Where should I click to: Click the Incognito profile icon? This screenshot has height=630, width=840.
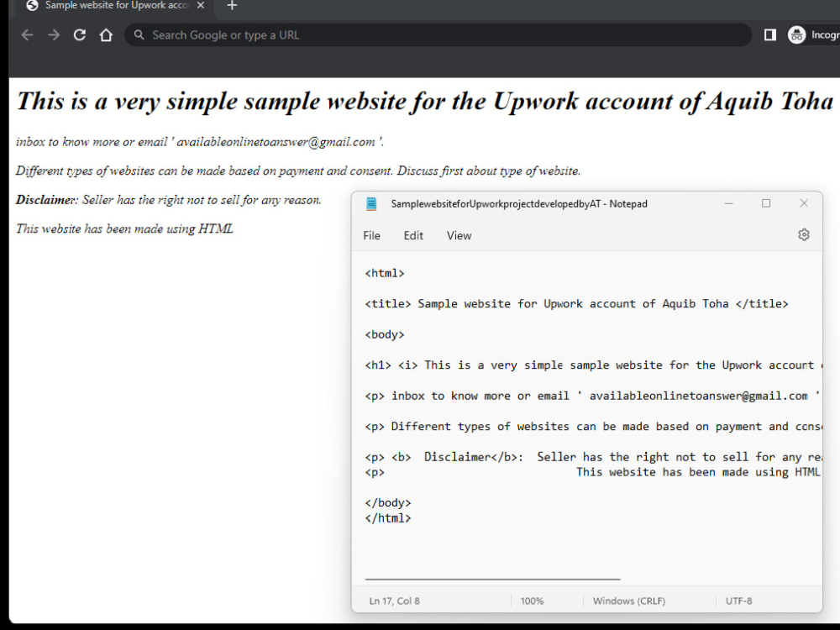[796, 35]
